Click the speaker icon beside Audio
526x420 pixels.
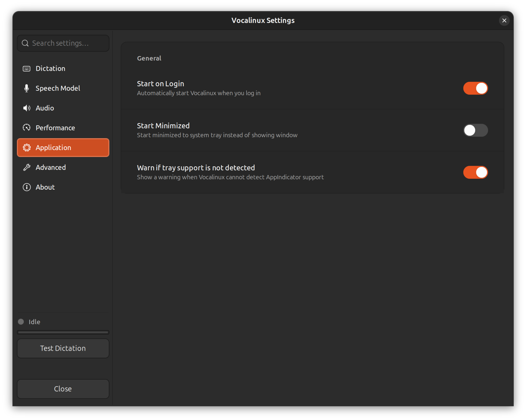click(26, 108)
